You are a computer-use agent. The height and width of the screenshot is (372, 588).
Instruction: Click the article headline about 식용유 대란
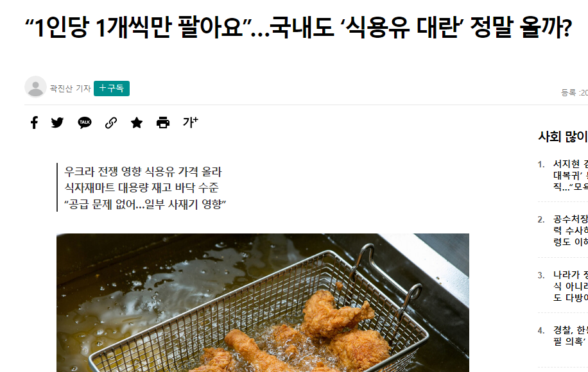298,27
